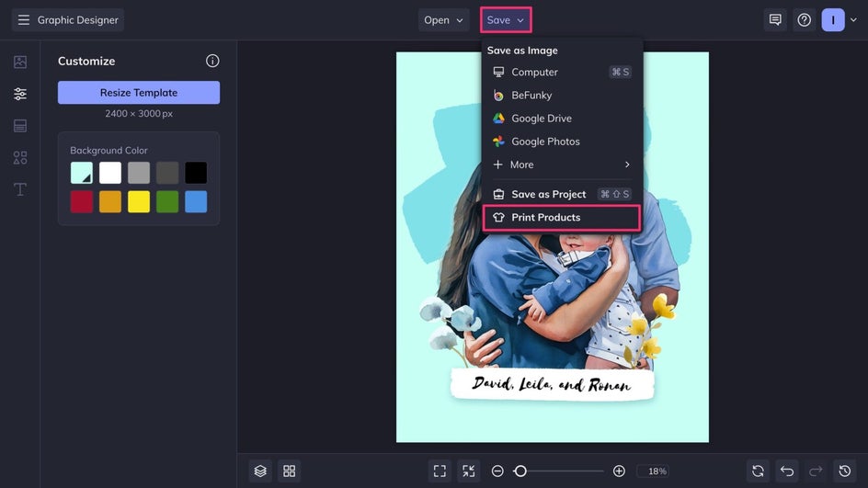
Task: Select the Customize sliders sidebar icon
Action: coord(20,94)
